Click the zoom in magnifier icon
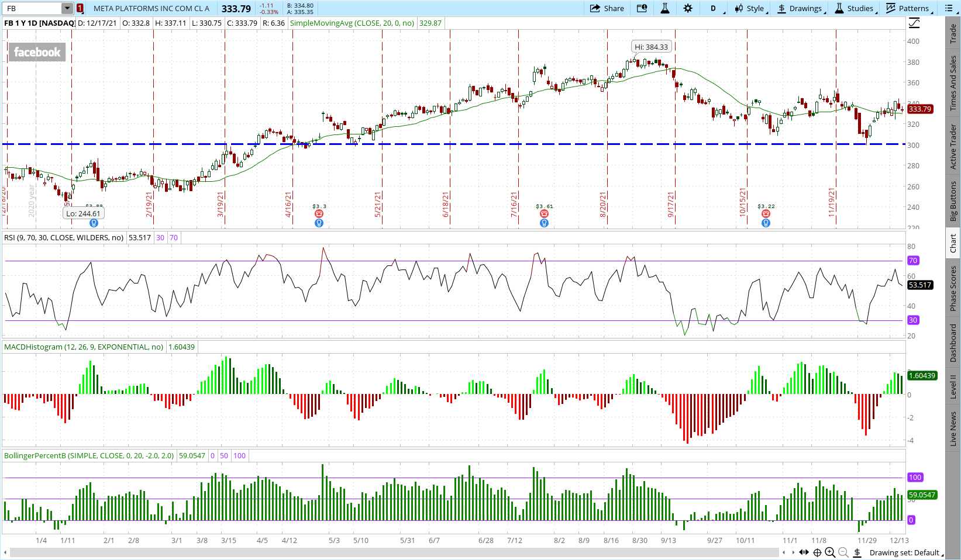Viewport: 961px width, 560px height. coord(830,552)
